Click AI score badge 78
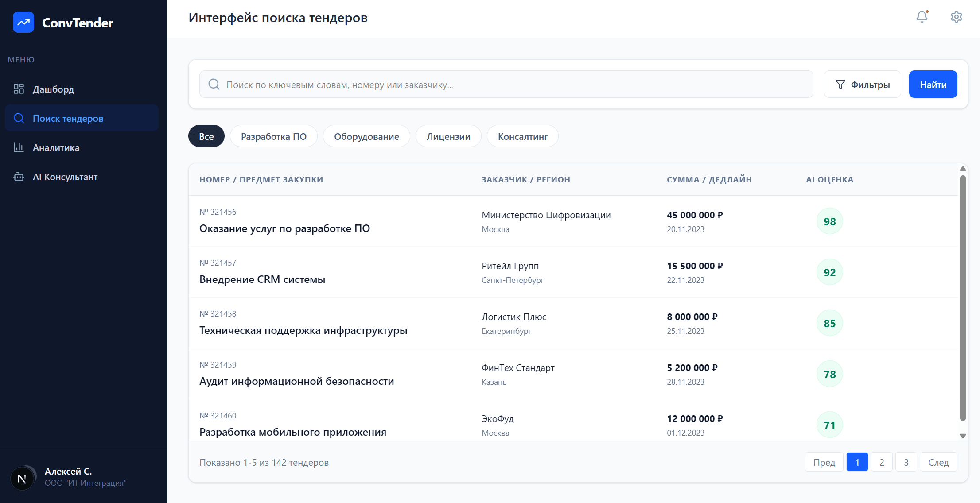The height and width of the screenshot is (503, 980). (830, 374)
